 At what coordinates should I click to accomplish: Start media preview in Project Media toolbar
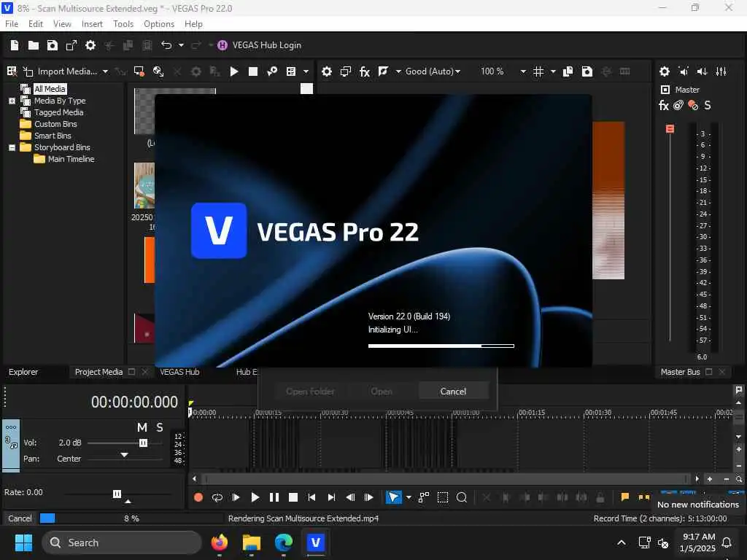[234, 71]
